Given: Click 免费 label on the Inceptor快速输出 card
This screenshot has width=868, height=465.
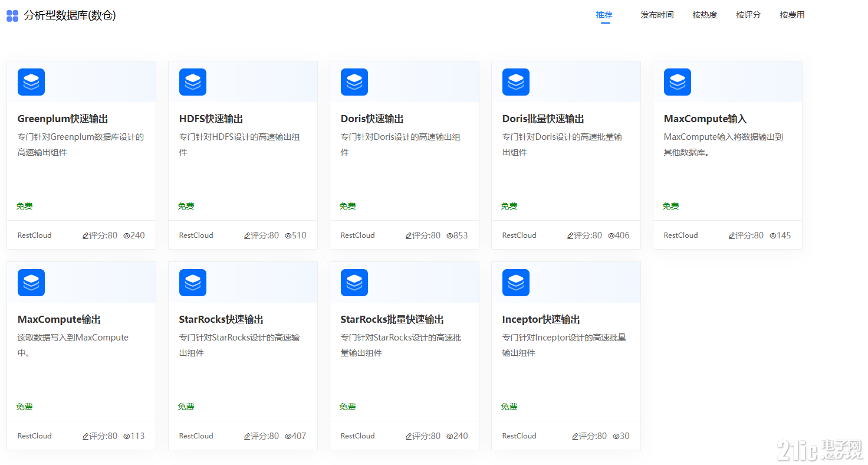Looking at the screenshot, I should click(x=509, y=407).
